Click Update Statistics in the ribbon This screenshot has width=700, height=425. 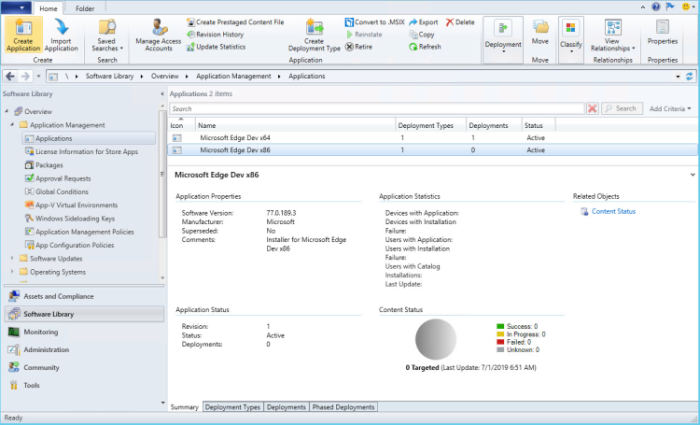[x=217, y=46]
